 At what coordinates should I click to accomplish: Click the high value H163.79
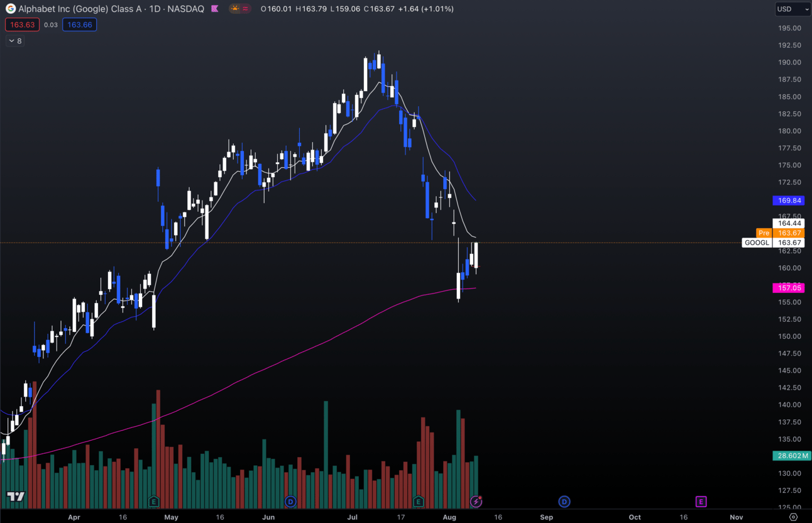pyautogui.click(x=311, y=9)
